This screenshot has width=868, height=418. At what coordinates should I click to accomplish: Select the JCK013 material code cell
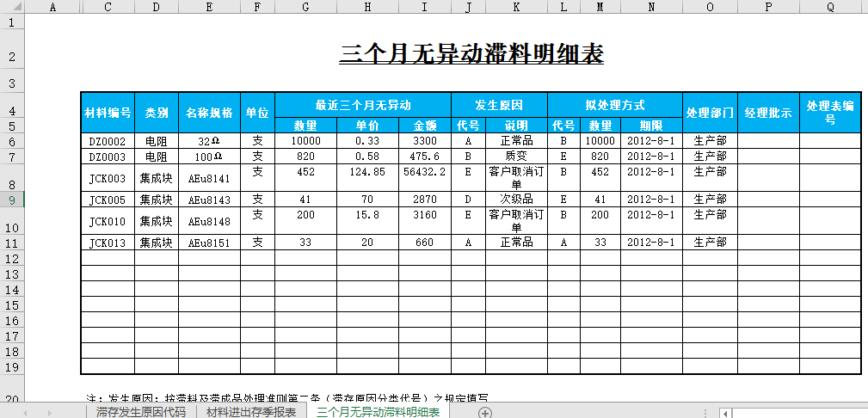point(108,243)
